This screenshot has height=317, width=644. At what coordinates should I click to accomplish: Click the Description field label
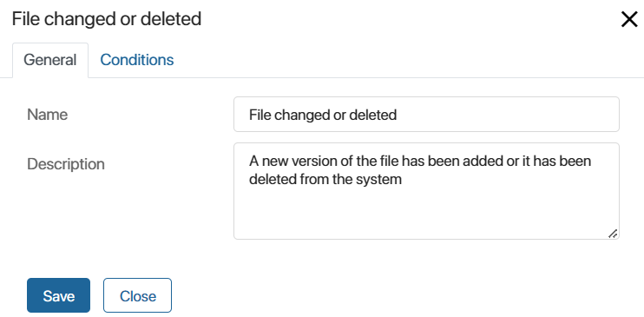66,164
